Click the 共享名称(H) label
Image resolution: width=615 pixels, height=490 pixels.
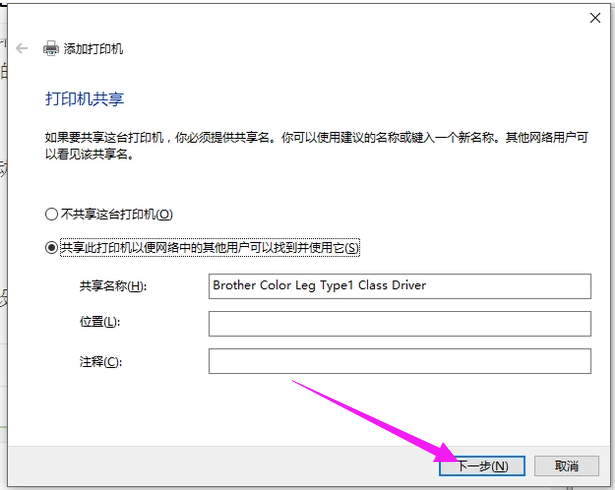[x=112, y=287]
